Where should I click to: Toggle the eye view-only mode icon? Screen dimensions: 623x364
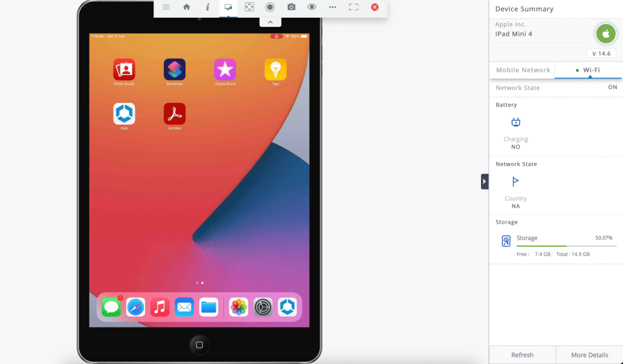point(311,7)
